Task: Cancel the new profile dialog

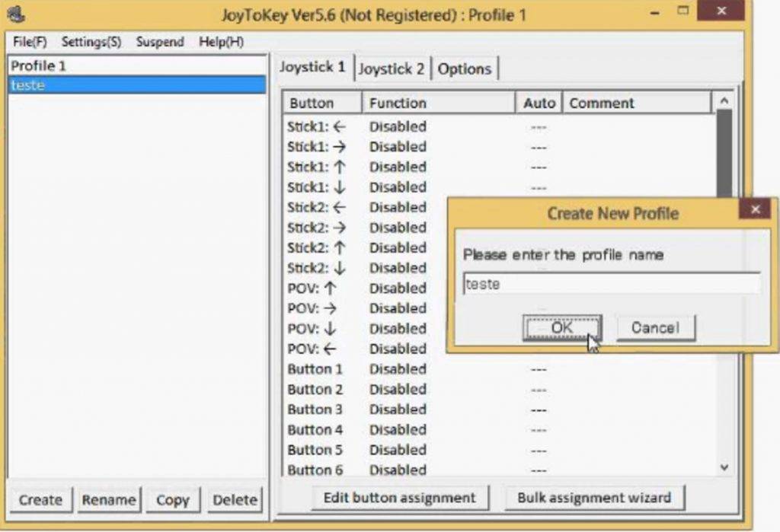Action: coord(654,328)
